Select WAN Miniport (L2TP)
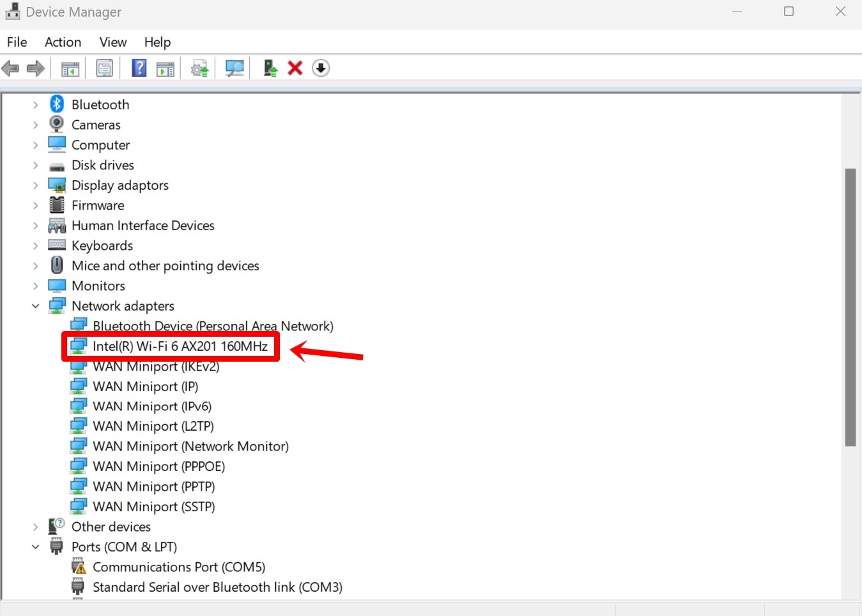This screenshot has height=616, width=862. [x=153, y=426]
